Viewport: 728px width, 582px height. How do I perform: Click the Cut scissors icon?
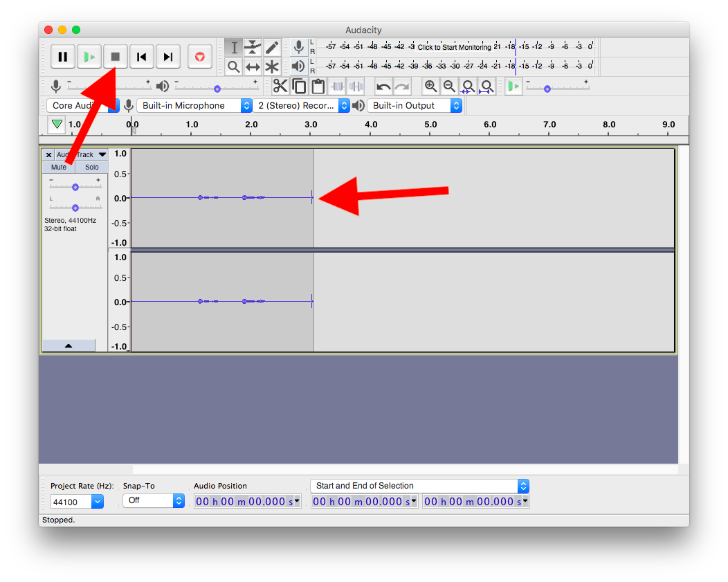pyautogui.click(x=280, y=87)
